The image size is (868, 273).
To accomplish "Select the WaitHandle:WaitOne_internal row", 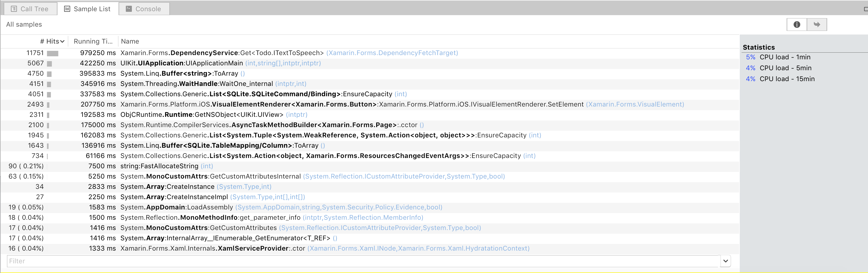I will [370, 84].
